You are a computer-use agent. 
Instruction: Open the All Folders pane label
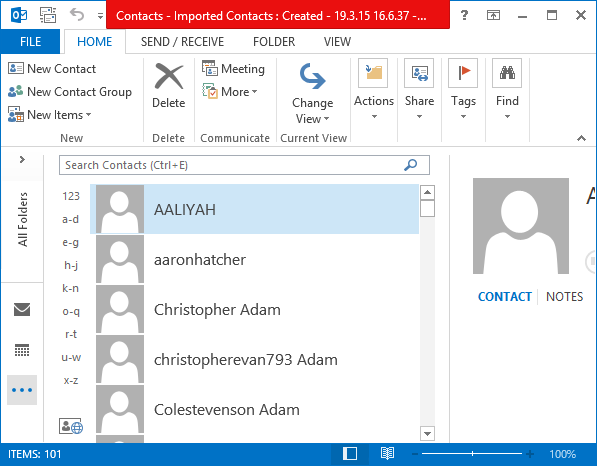(x=23, y=219)
